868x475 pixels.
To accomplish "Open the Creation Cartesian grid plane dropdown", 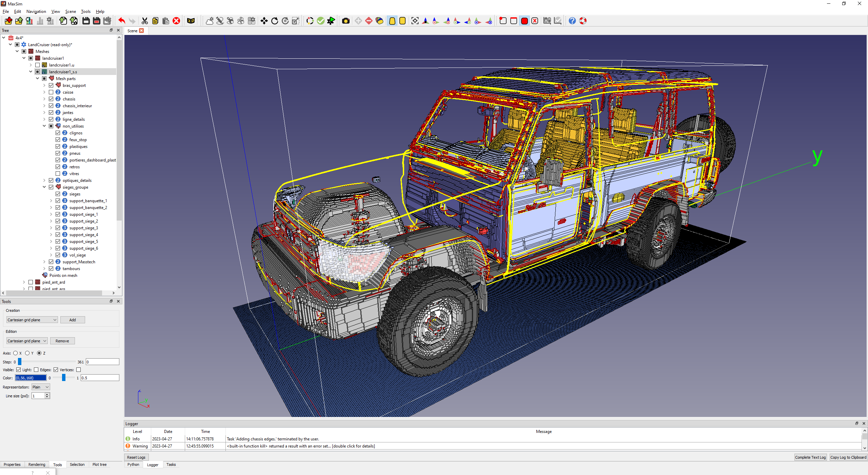I will coord(32,320).
